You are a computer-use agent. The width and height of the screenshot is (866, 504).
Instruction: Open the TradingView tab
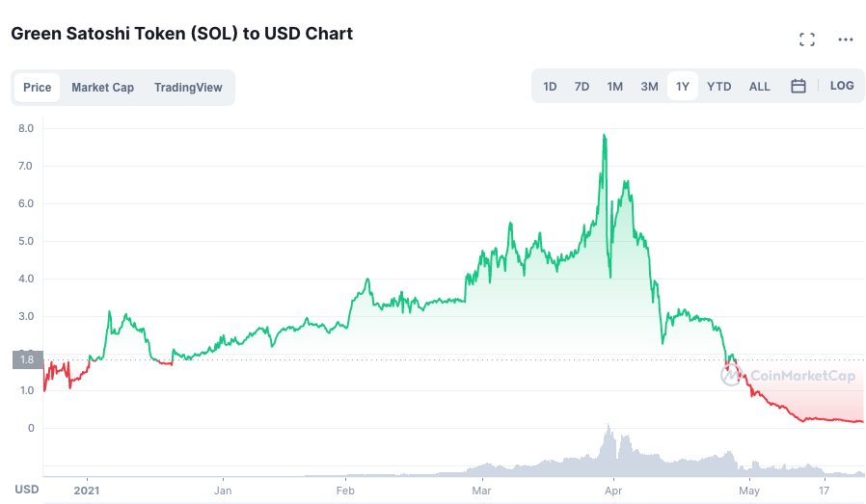pyautogui.click(x=188, y=88)
